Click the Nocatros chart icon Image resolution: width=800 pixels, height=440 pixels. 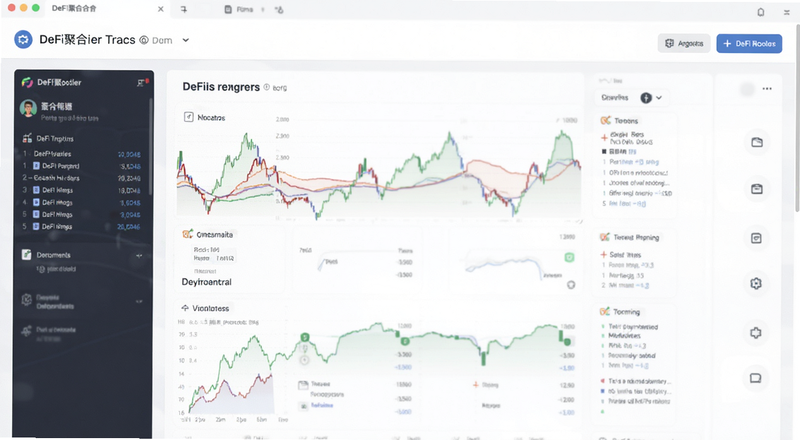pyautogui.click(x=188, y=117)
